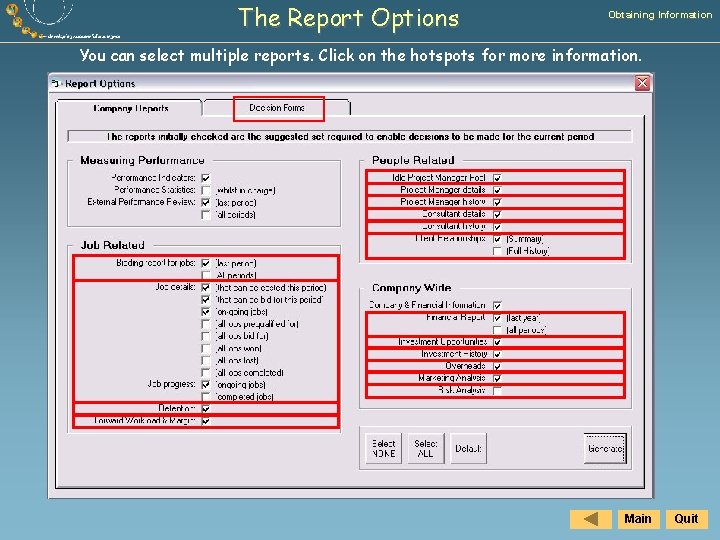Toggle Bidding report for jobs last period
This screenshot has width=720, height=540.
tap(206, 263)
